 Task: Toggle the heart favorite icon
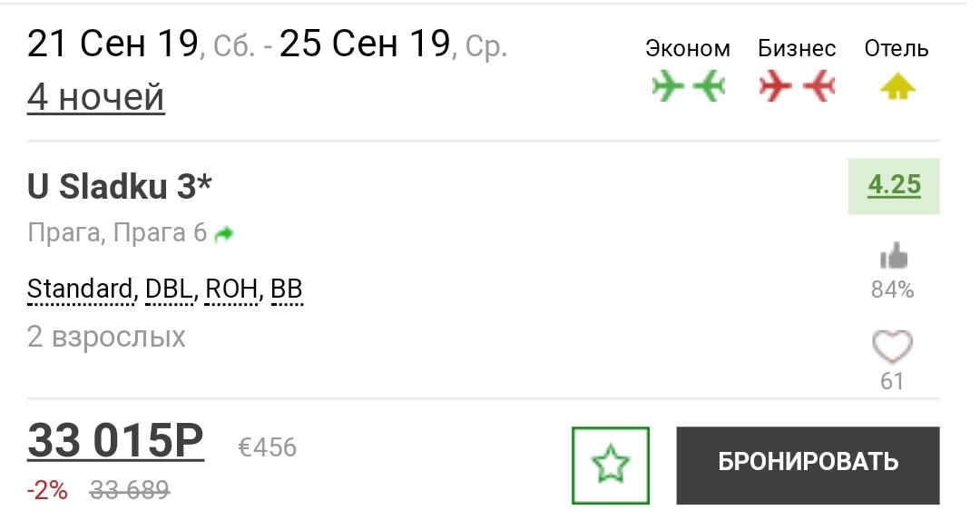click(893, 347)
